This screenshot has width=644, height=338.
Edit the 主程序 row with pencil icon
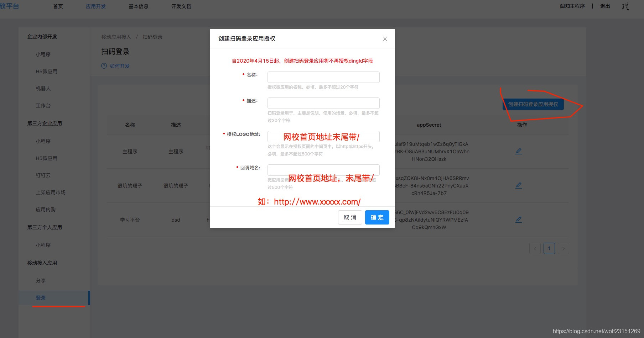pyautogui.click(x=519, y=151)
